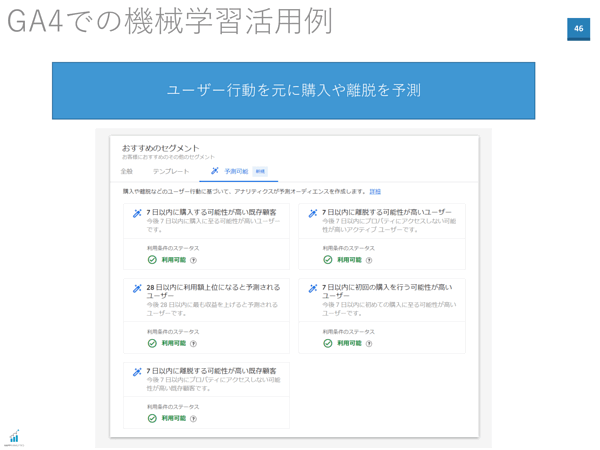Click 利用可能 status in 購入する可能性が高い既存顧客 card

pyautogui.click(x=174, y=260)
